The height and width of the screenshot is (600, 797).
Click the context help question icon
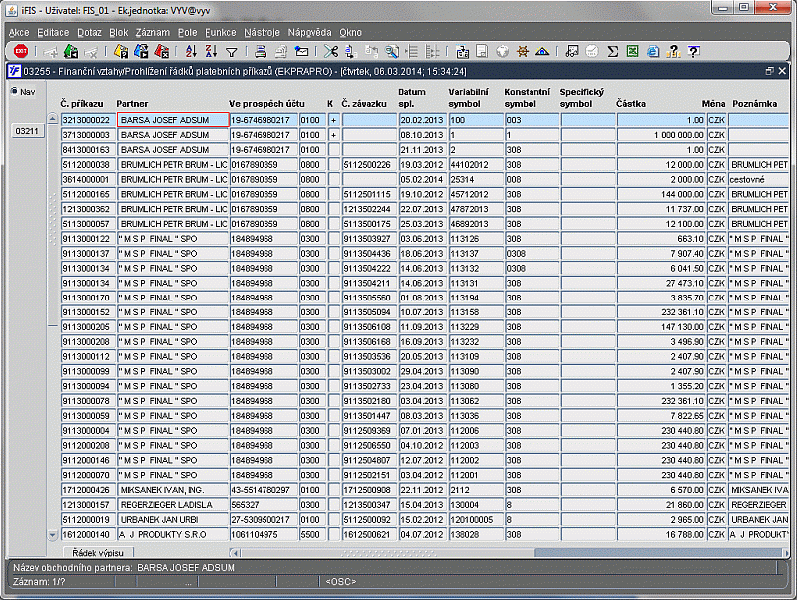click(694, 51)
